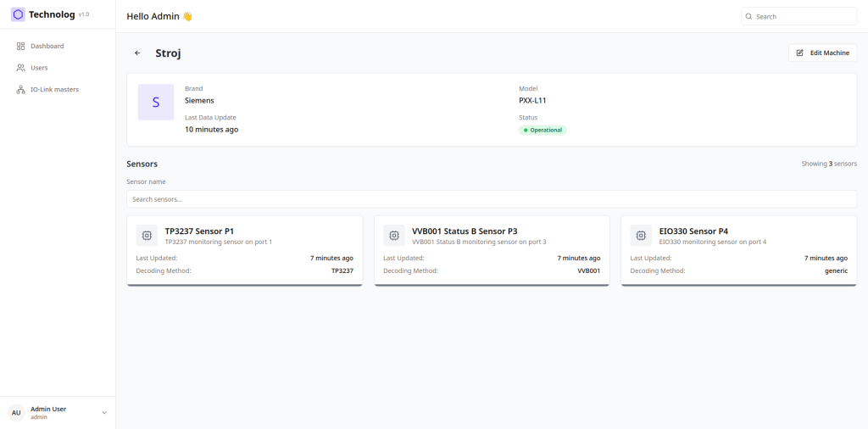
Task: Open the EIO330 Sensor P4 card title
Action: pos(693,231)
